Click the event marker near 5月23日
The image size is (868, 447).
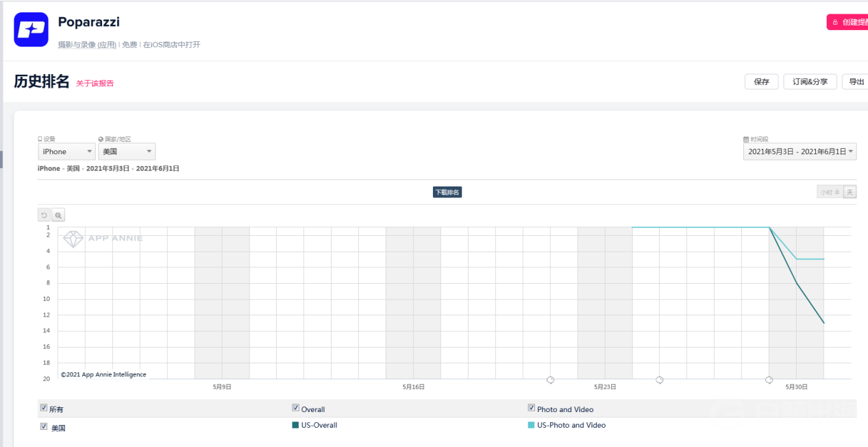click(x=550, y=379)
